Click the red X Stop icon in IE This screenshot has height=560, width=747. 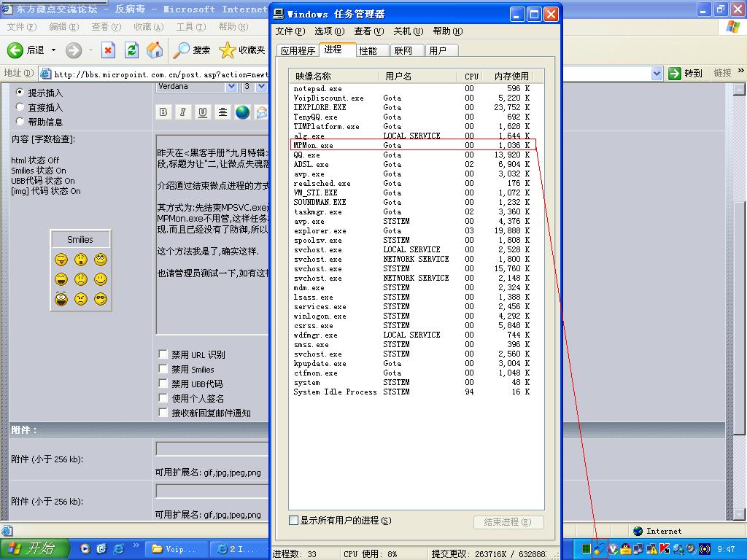108,50
